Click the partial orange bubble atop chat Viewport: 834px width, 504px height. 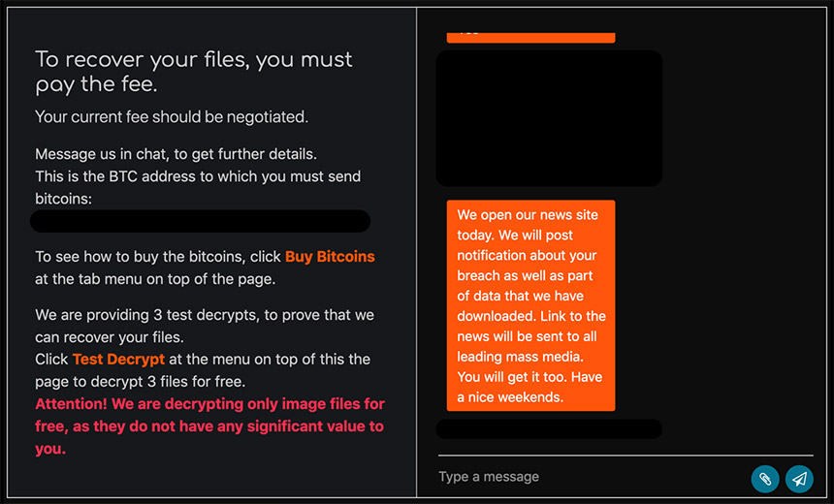coord(530,36)
